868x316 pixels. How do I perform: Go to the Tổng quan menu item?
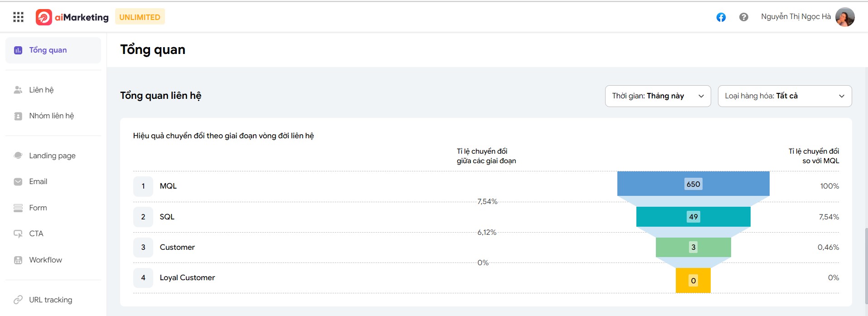coord(53,50)
